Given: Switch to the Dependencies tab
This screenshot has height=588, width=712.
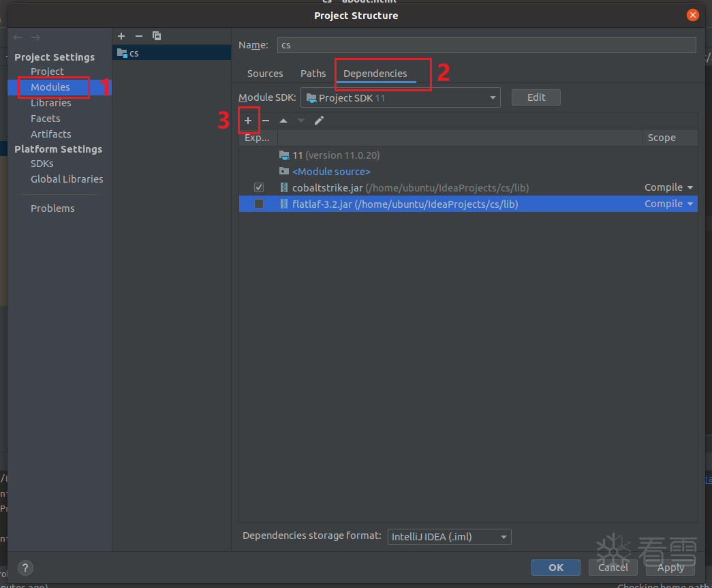Looking at the screenshot, I should tap(375, 74).
